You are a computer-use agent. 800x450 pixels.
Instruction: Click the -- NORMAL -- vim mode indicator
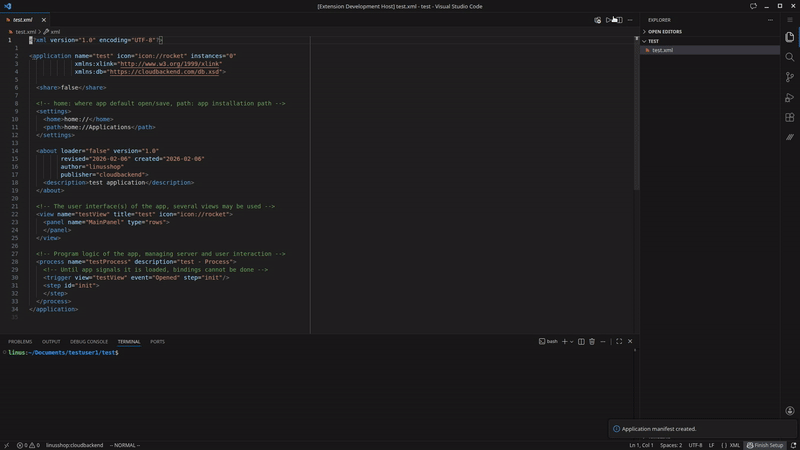(125, 445)
